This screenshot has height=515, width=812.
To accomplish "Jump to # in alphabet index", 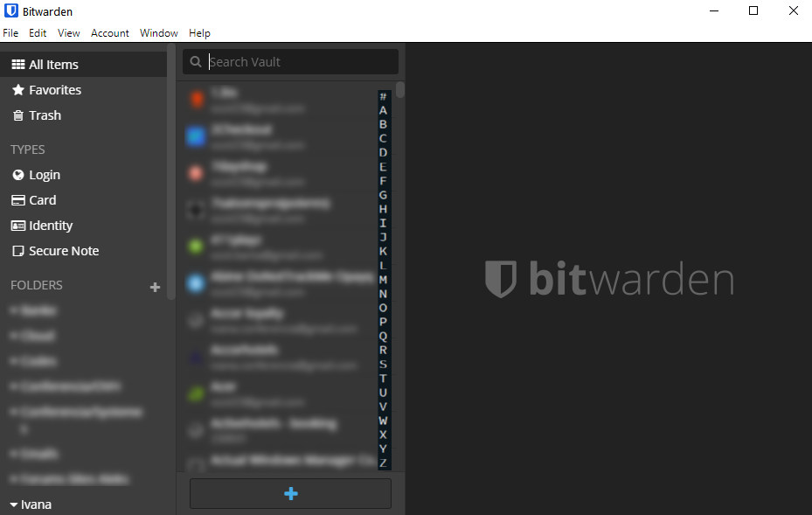I will click(x=383, y=96).
